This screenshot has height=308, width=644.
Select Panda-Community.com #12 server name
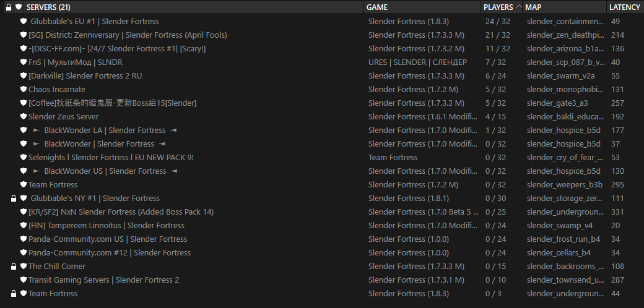click(109, 252)
